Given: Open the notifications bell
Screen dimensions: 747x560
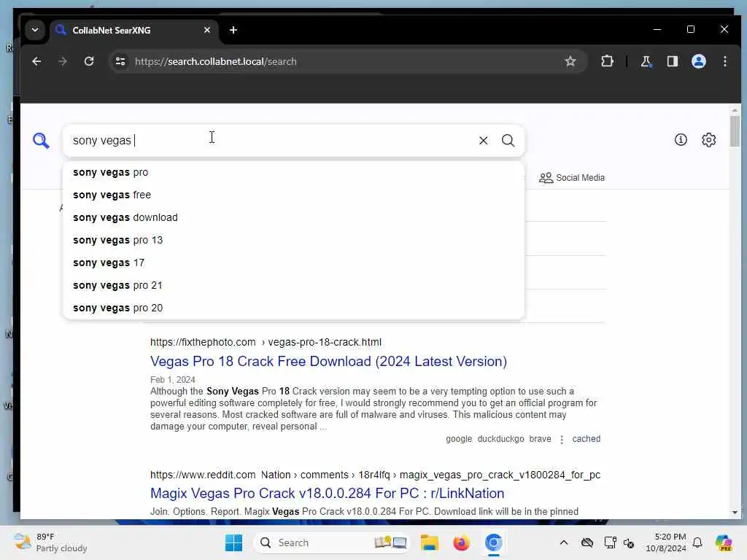Looking at the screenshot, I should pos(697,542).
